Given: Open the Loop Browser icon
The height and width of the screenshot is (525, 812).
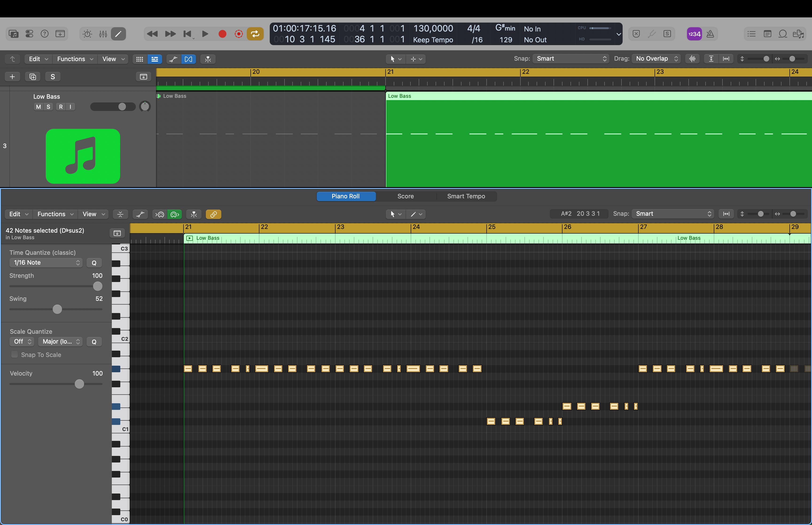Looking at the screenshot, I should click(783, 34).
